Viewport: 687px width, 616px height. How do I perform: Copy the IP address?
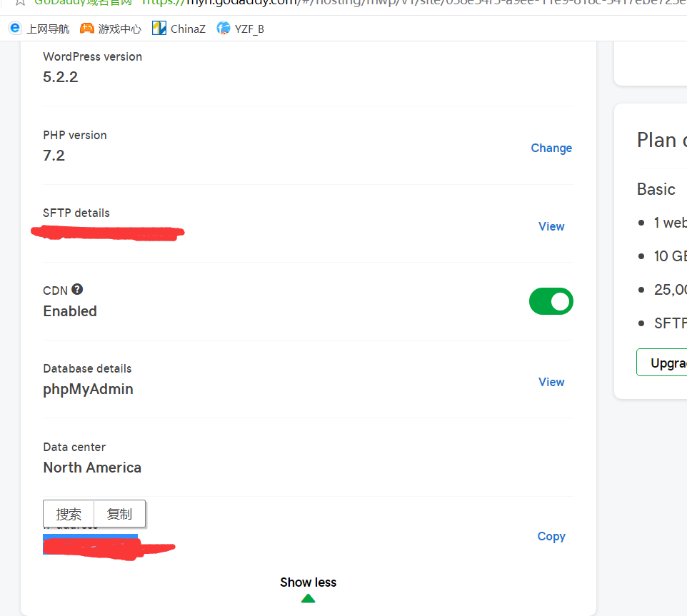551,536
